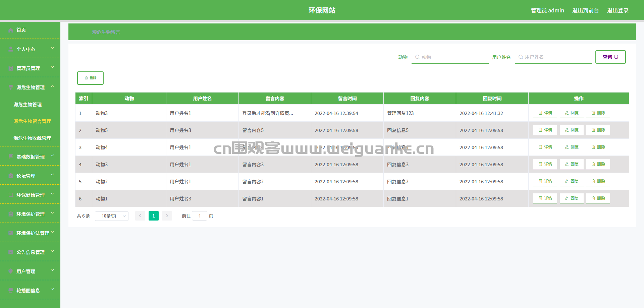
Task: Collapse the 濒危生物管理 parent menu chevron
Action: coord(52,86)
